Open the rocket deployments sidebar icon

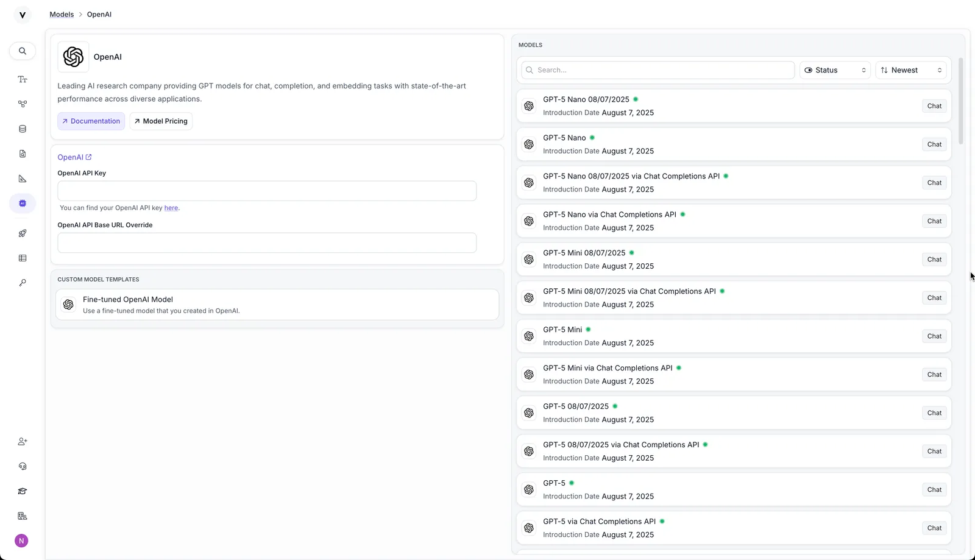[x=23, y=233]
